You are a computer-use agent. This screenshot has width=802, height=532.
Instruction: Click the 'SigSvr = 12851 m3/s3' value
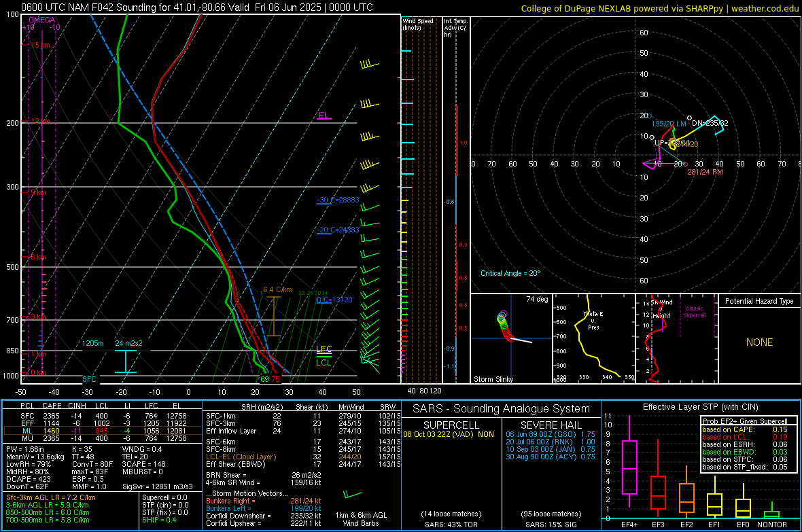158,486
